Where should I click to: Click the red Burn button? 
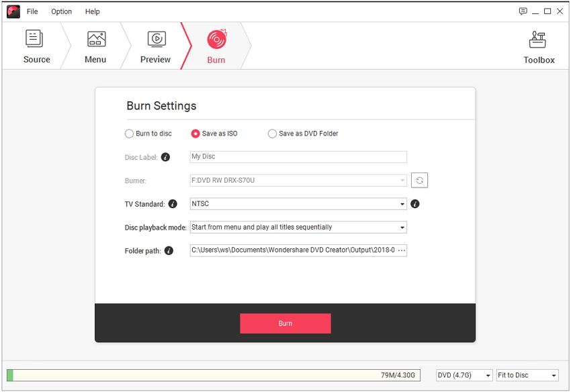(285, 324)
